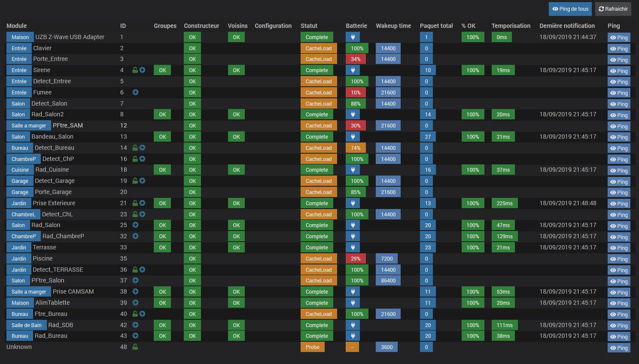Click the 7200 wakeup time of Piscine
639x364 pixels.
(387, 259)
